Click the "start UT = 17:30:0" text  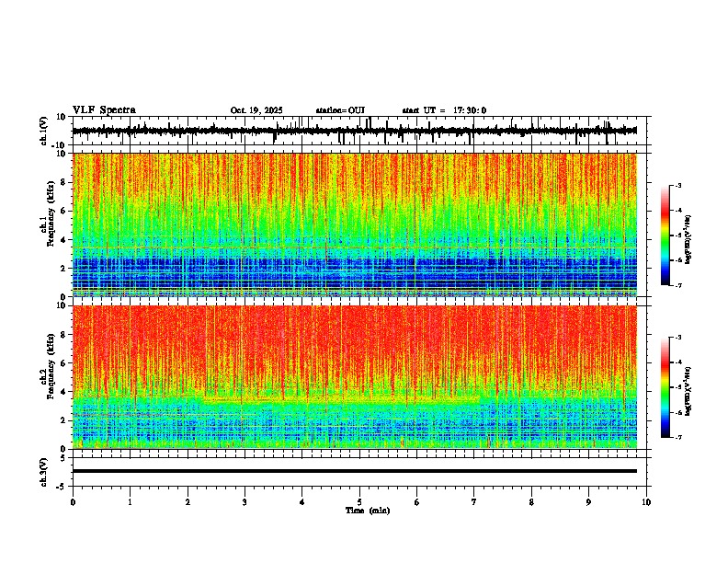click(444, 110)
